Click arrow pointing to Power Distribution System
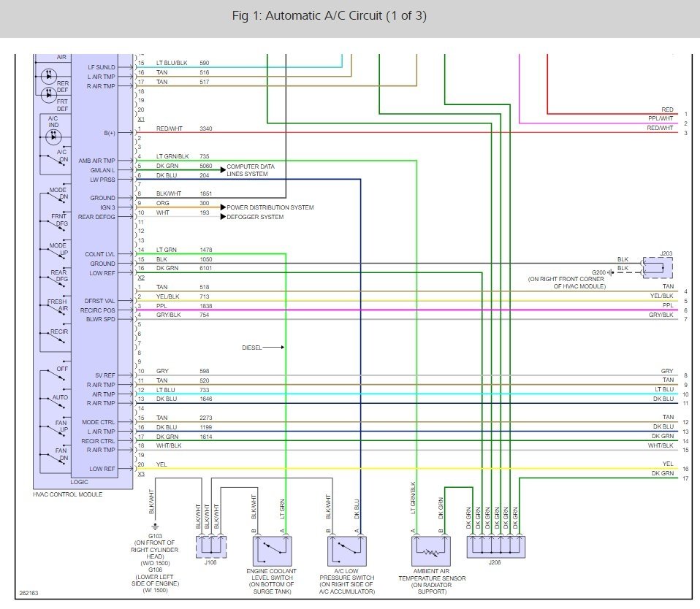The height and width of the screenshot is (609, 700). coord(223,207)
